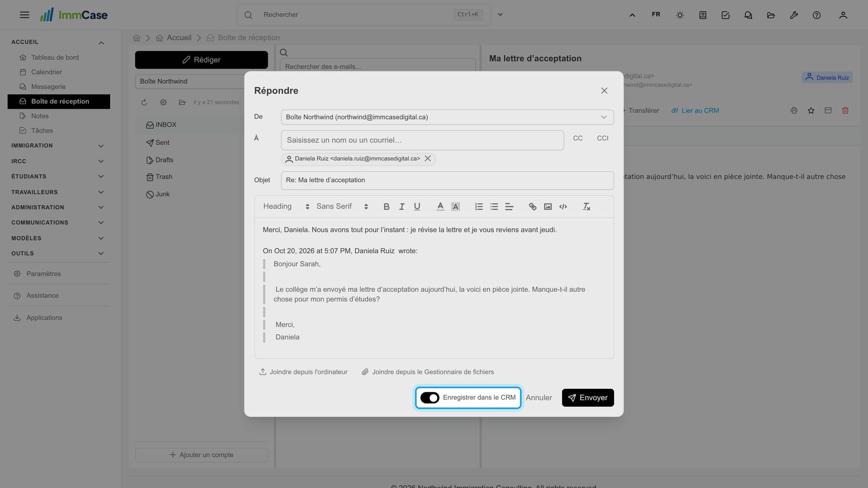Attach via Joindre depuis le Gestionnaire de fichiers
Viewport: 868px width, 488px height.
[427, 372]
